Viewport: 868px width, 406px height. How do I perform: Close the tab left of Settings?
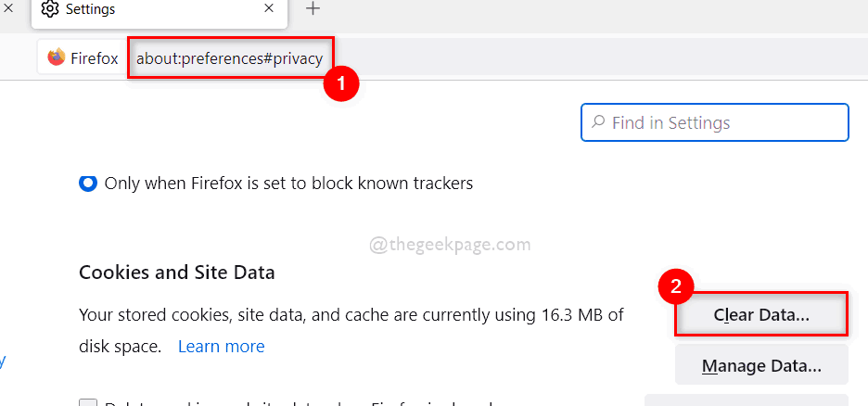(6, 8)
